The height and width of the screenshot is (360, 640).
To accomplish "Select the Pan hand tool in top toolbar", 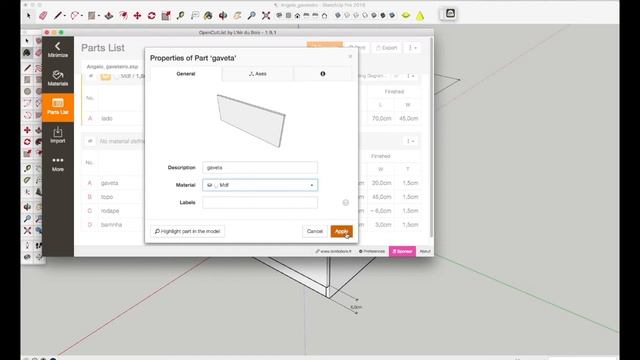I will point(237,16).
